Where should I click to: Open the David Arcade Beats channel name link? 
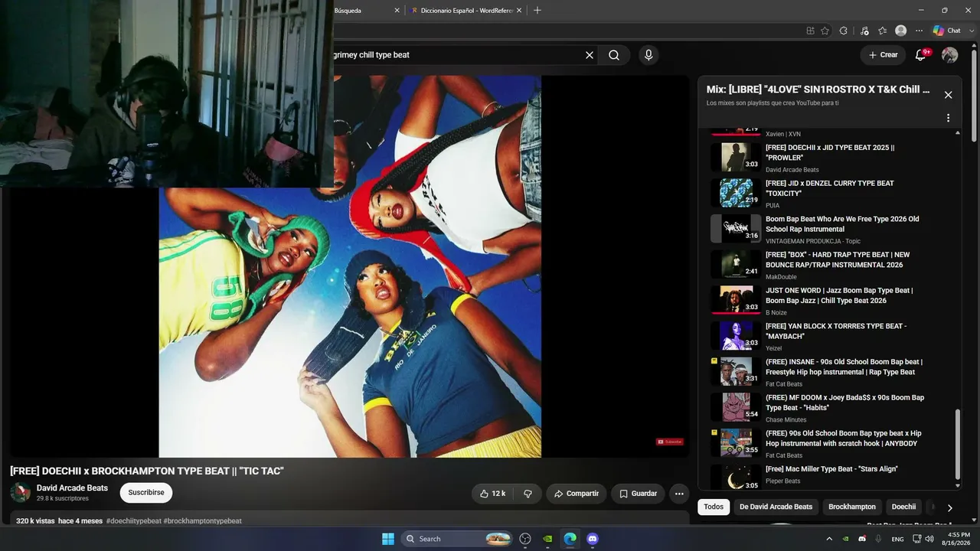(x=72, y=488)
